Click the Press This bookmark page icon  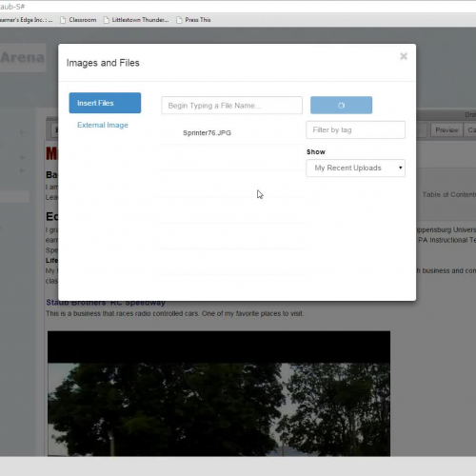pyautogui.click(x=179, y=20)
